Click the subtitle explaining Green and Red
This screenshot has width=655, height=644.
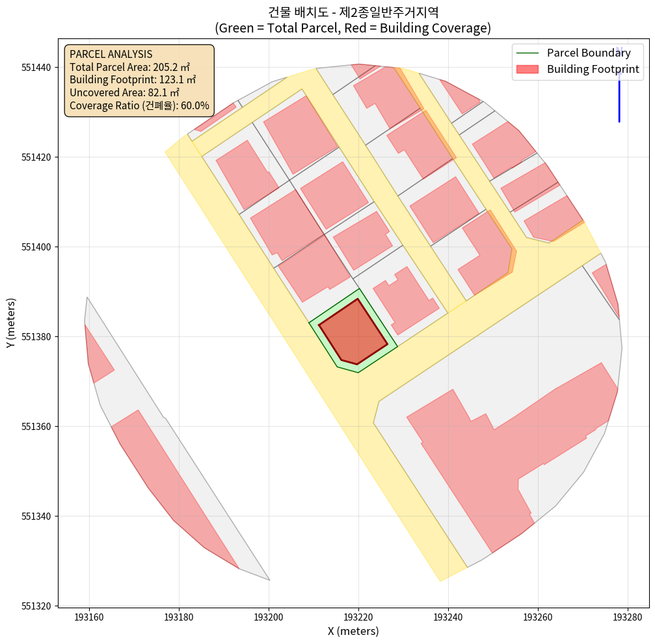pos(353,29)
